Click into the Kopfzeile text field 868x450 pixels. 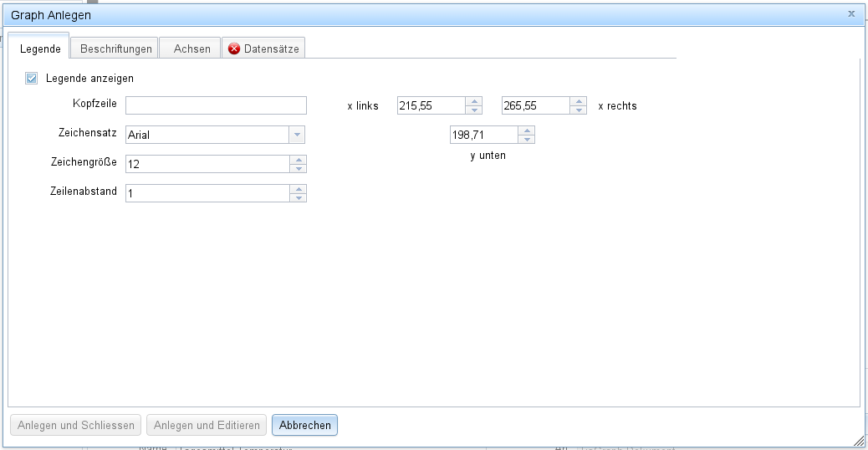click(216, 105)
